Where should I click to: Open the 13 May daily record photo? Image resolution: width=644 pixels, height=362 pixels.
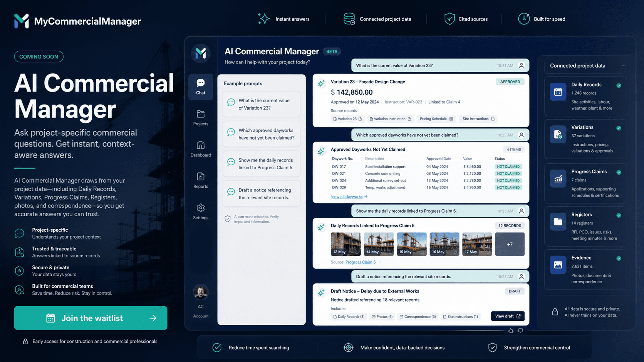point(345,244)
